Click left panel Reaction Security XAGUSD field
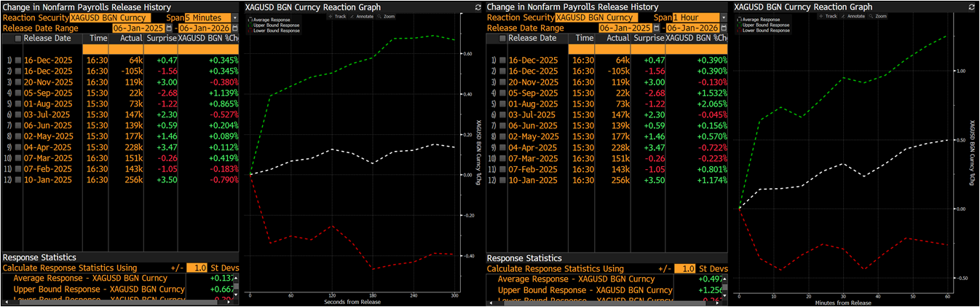This screenshot has height=307, width=980. click(x=110, y=17)
